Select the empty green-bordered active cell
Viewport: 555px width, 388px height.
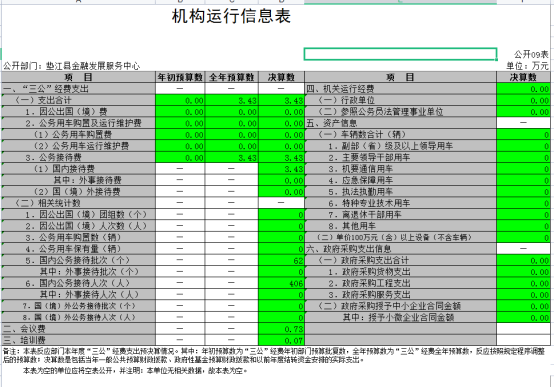(400, 54)
